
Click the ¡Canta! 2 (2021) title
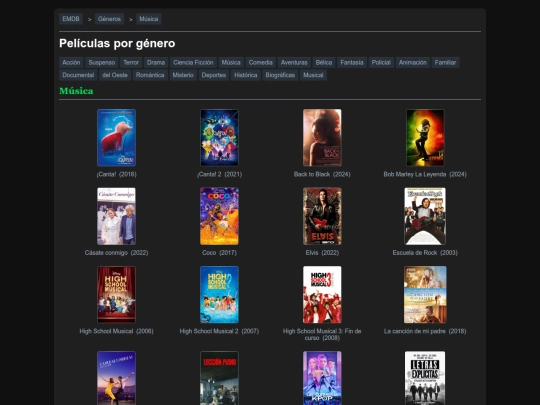click(x=219, y=174)
